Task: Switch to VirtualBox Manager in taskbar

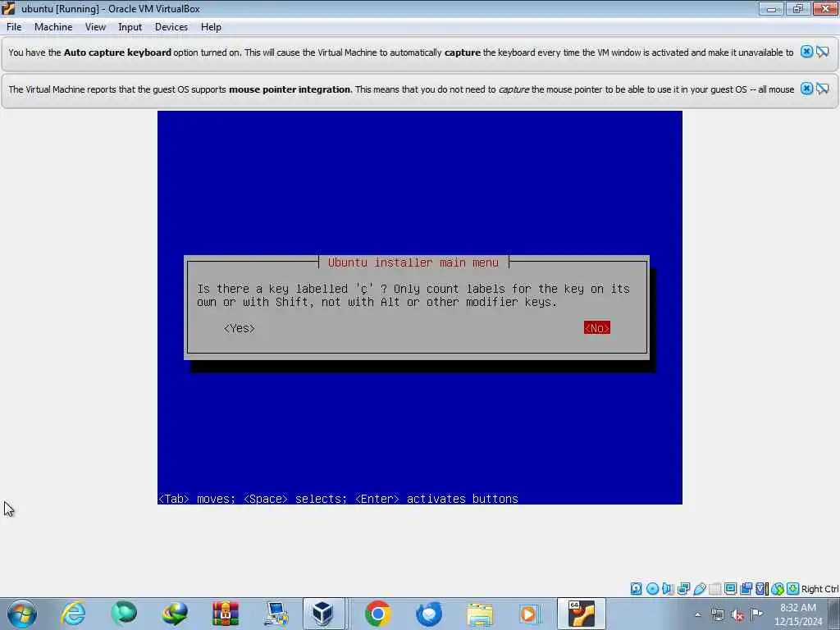Action: pos(323,614)
